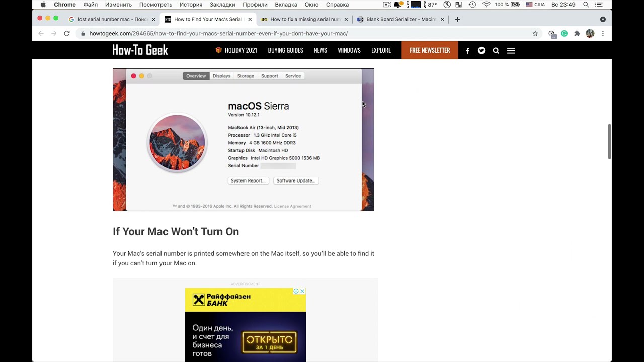Click the ad info icon on the Raiffeisen ad

click(x=296, y=291)
